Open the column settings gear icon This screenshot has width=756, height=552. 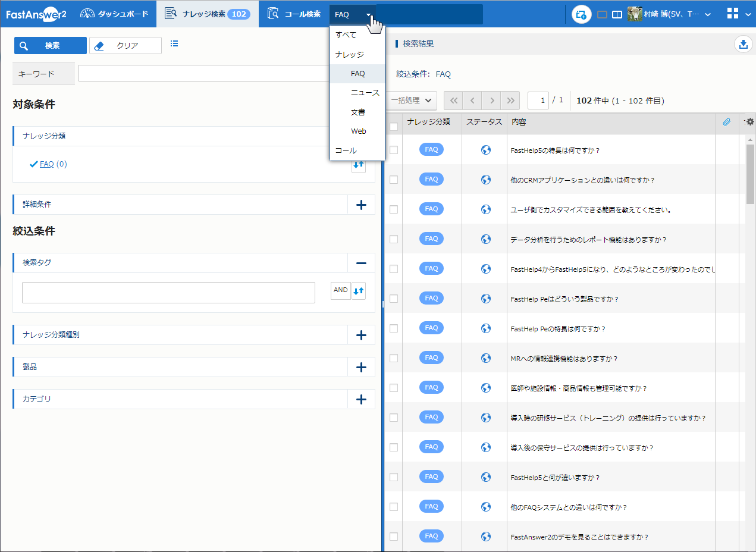(750, 122)
